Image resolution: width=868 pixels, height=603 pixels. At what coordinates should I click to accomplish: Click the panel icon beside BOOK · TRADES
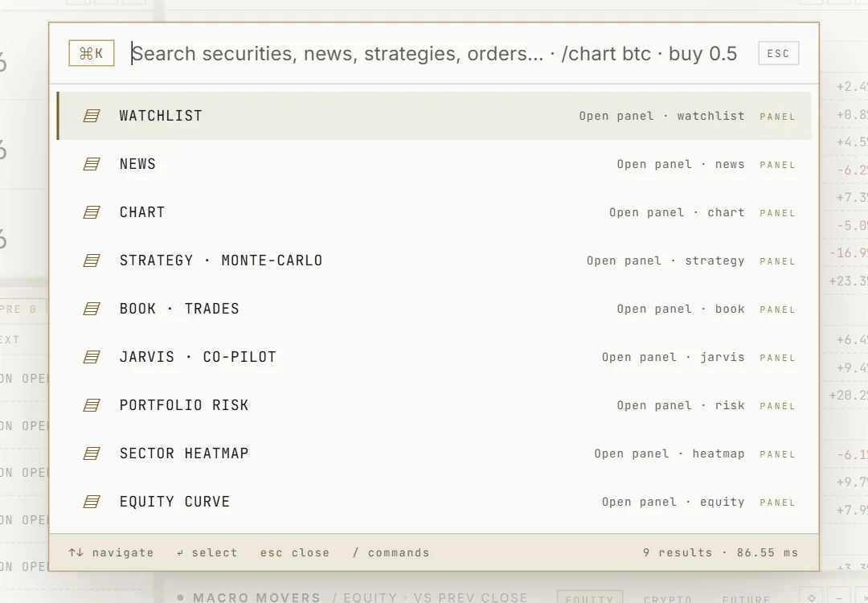(x=92, y=309)
